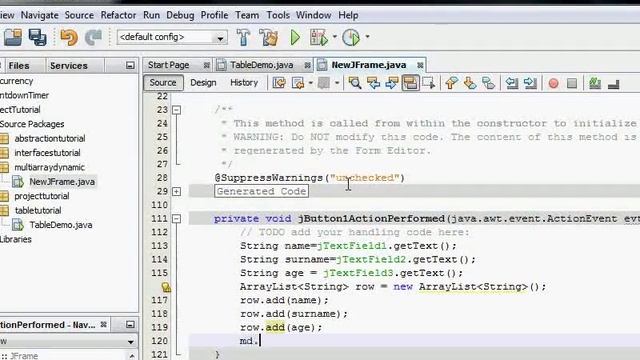Close the TableDemo.java tab
The height and width of the screenshot is (360, 640).
pyautogui.click(x=307, y=65)
